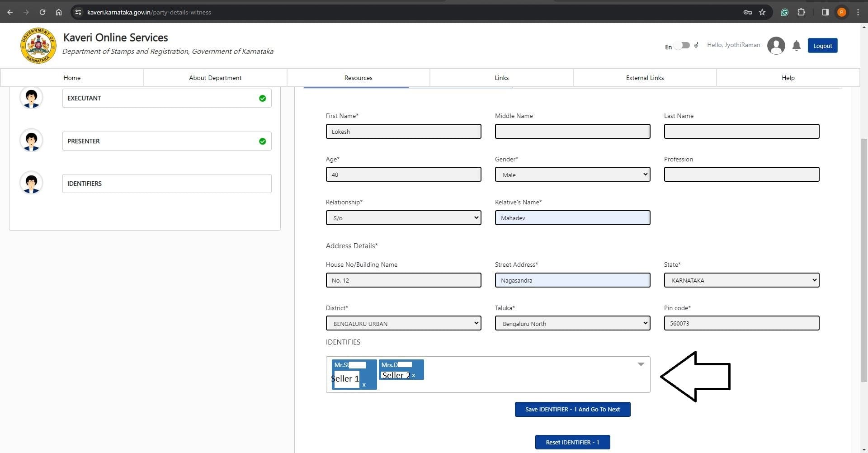Click the Karnataka government emblem logo
Screen dimensions: 868x453
click(x=38, y=46)
